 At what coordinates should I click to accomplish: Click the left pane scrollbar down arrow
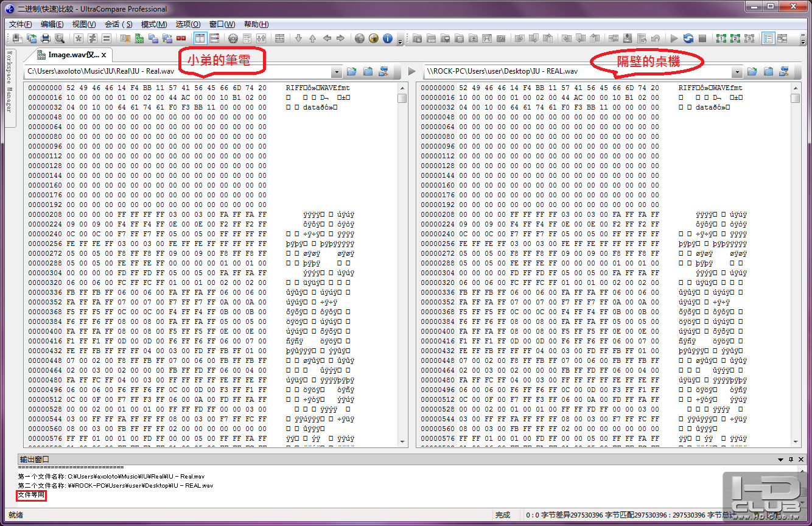click(402, 442)
